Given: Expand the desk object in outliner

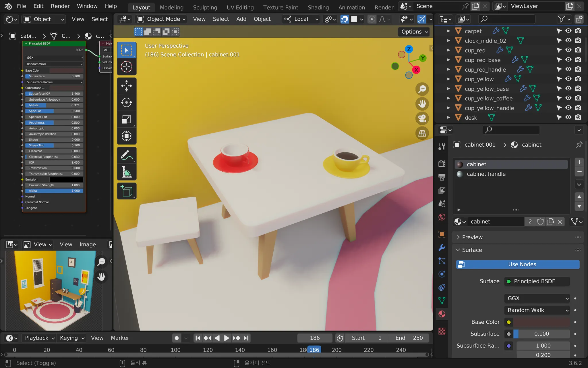Looking at the screenshot, I should coord(448,118).
